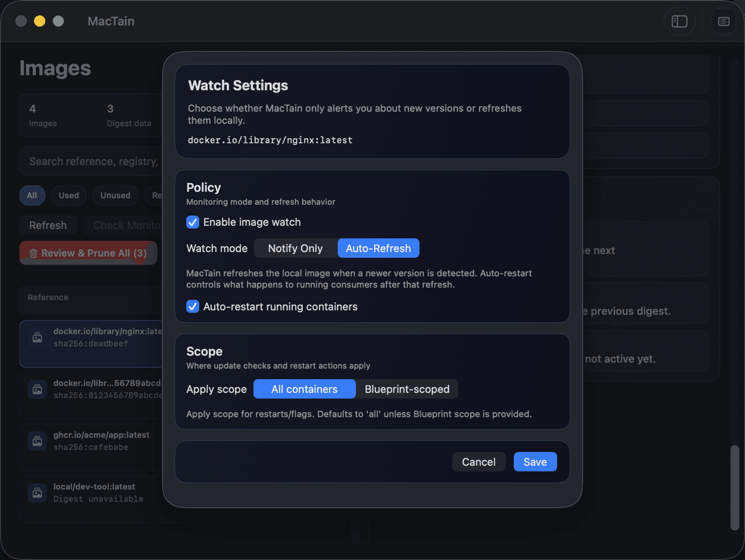The image size is (745, 560).
Task: Choose All containers apply scope
Action: [x=304, y=389]
